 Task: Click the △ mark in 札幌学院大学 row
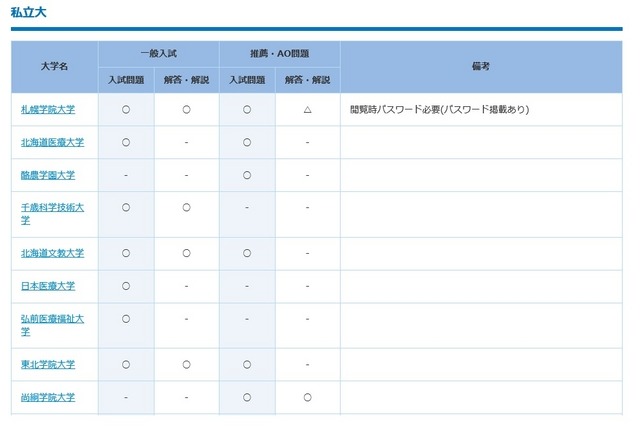click(308, 109)
